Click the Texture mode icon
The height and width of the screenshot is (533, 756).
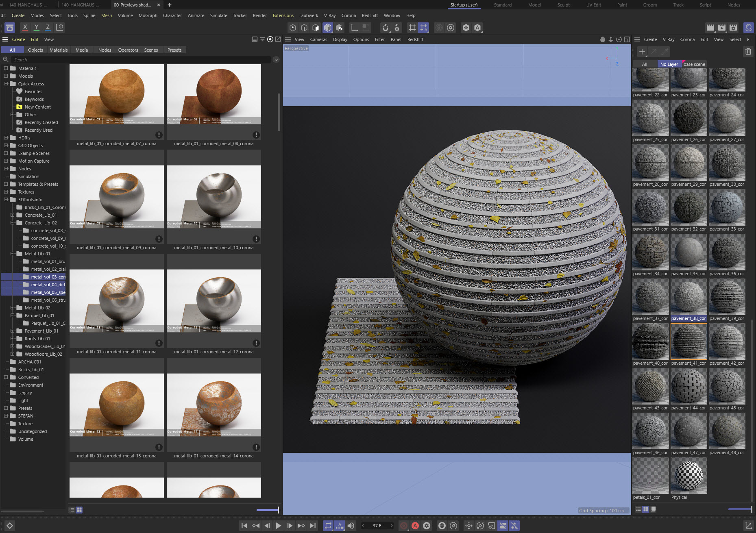340,28
